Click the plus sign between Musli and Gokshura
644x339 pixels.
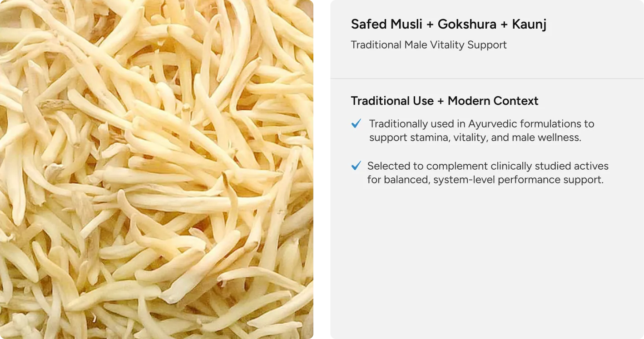pyautogui.click(x=430, y=25)
